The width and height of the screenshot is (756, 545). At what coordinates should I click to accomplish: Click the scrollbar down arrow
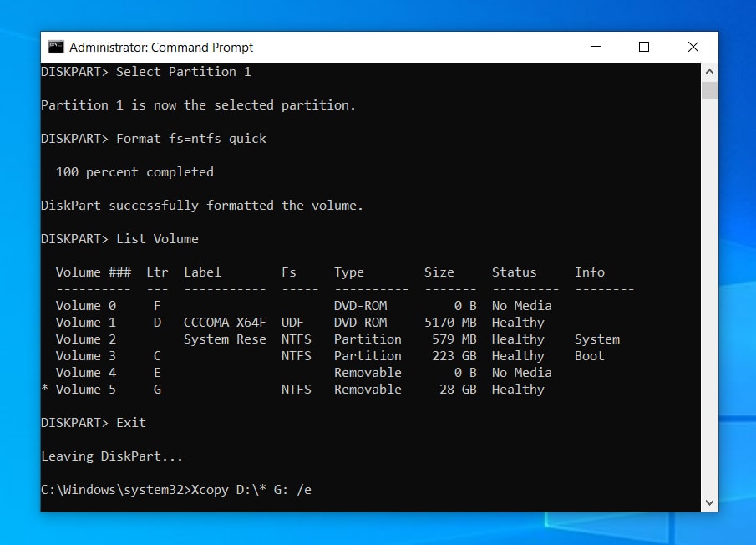(709, 502)
